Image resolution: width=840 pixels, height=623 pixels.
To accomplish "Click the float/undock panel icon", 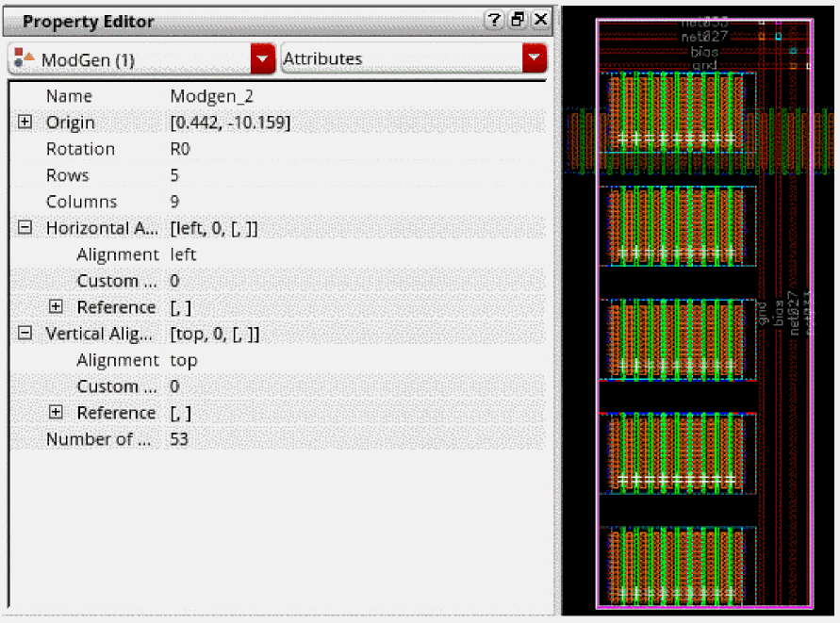I will coord(518,21).
